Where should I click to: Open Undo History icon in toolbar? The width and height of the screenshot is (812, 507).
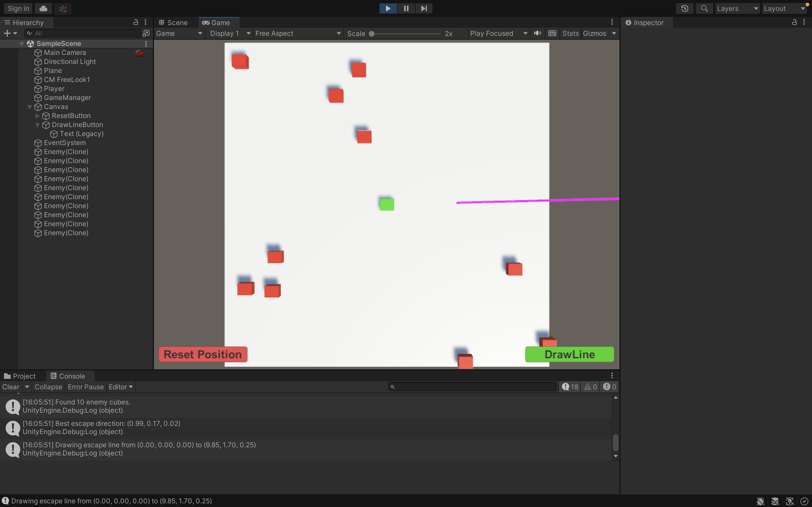[x=685, y=8]
